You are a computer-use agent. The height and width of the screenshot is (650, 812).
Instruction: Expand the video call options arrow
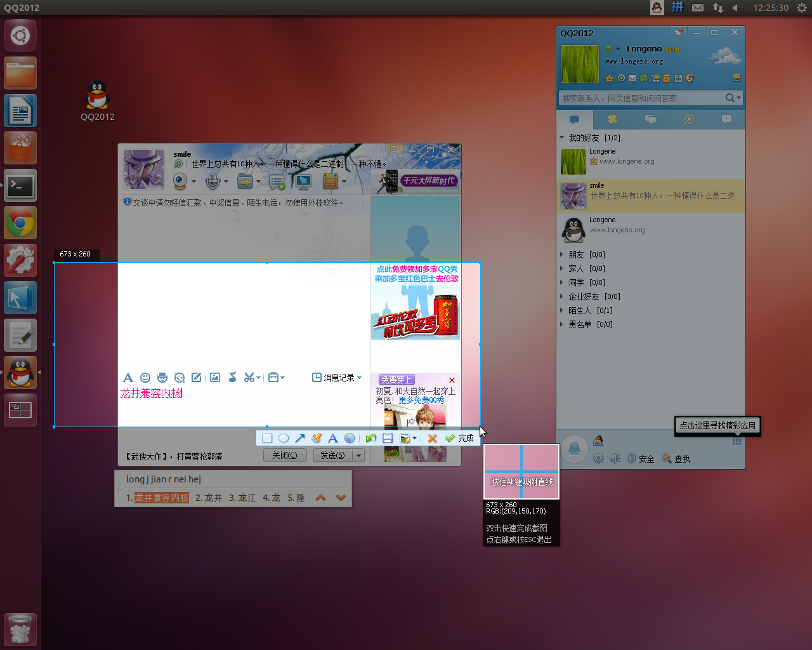pos(193,182)
